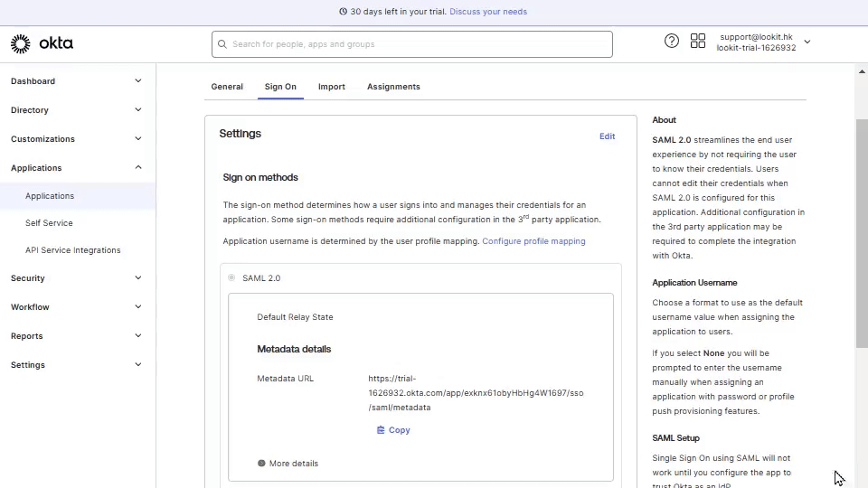Click the trial clock icon

pyautogui.click(x=343, y=12)
